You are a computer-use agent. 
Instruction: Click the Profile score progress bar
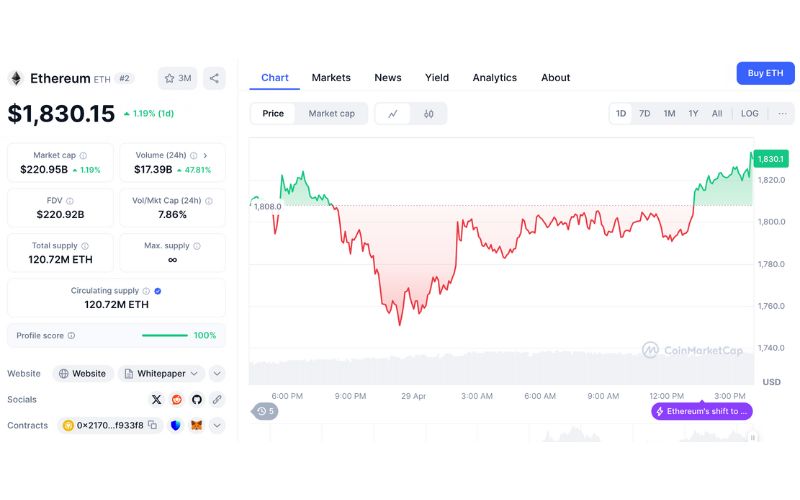click(165, 335)
